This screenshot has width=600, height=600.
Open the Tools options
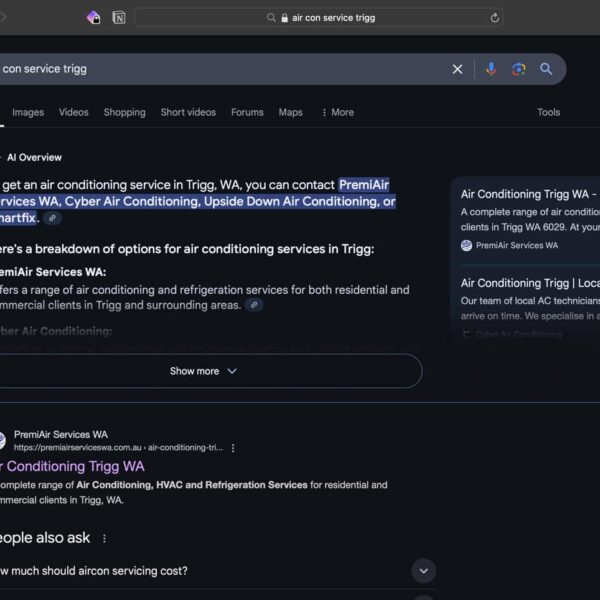(x=548, y=112)
